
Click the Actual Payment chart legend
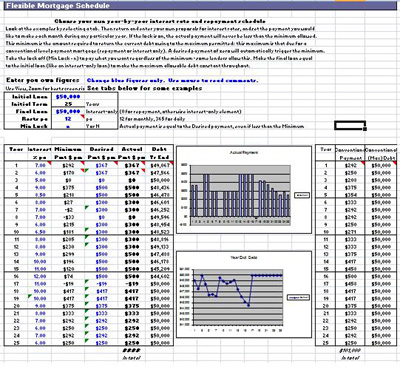pyautogui.click(x=302, y=195)
